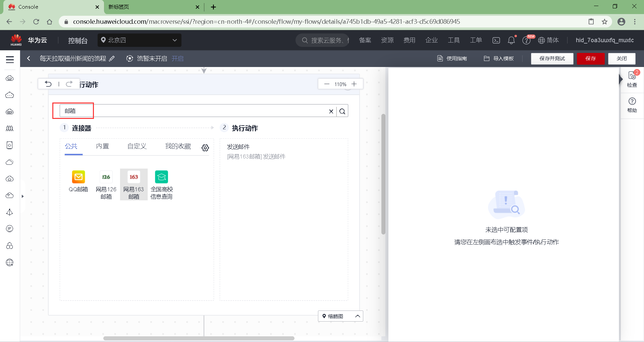
Task: Click the red 保存 button
Action: (591, 59)
